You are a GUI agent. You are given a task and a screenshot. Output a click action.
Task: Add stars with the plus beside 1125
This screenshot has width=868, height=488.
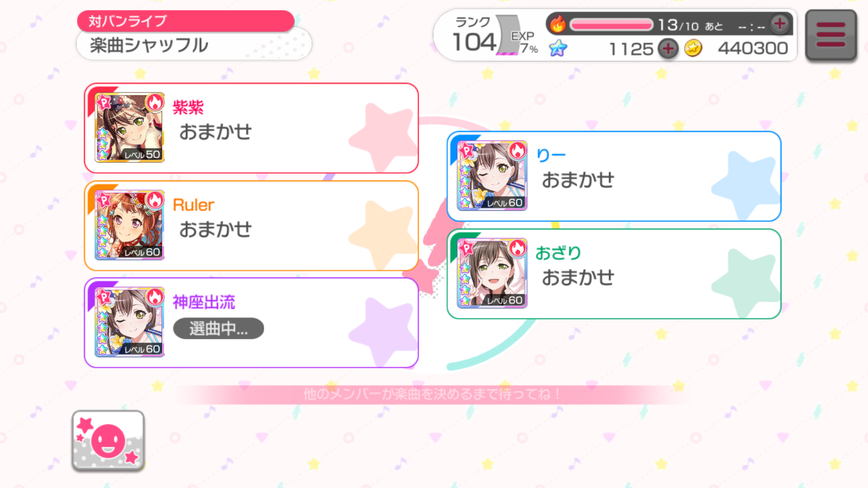point(668,48)
